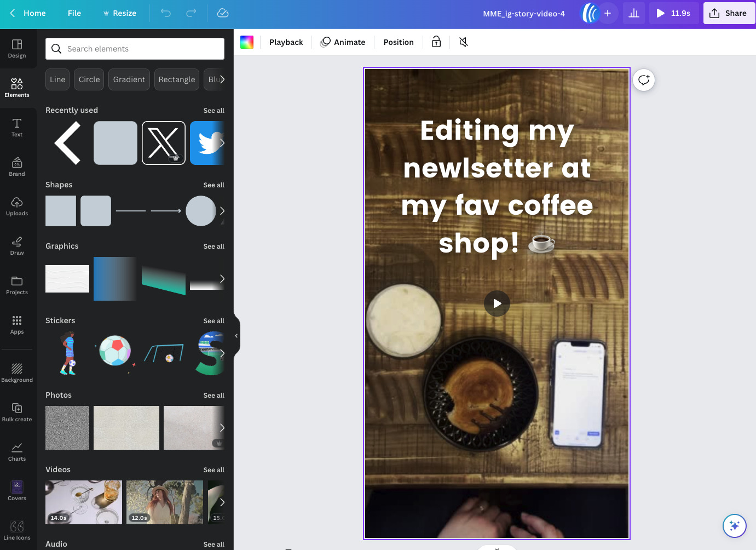Open the rainbow color picker swatch
Screen dimensions: 756x550
(x=246, y=42)
